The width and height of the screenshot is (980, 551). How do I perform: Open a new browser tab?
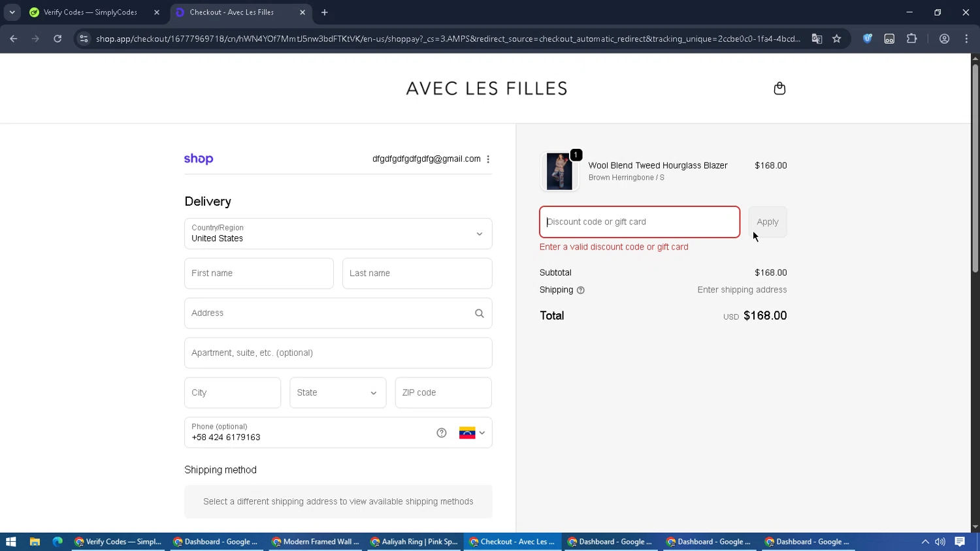click(325, 12)
